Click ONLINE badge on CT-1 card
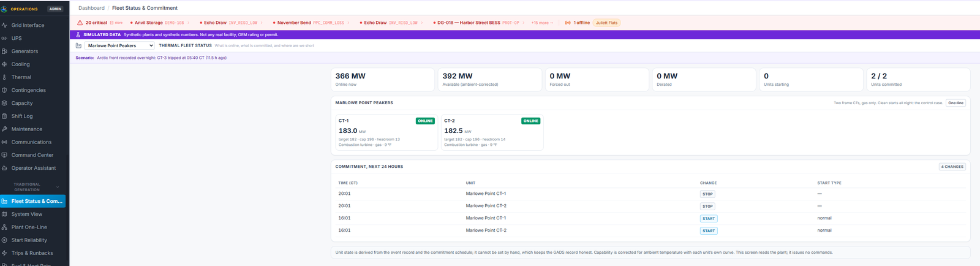 pos(425,121)
